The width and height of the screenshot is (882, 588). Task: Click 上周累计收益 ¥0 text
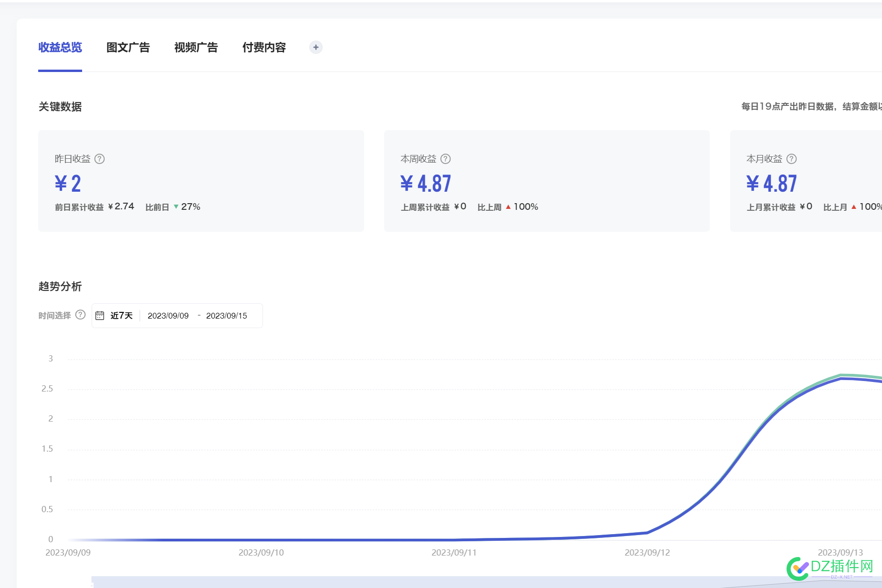(x=433, y=206)
